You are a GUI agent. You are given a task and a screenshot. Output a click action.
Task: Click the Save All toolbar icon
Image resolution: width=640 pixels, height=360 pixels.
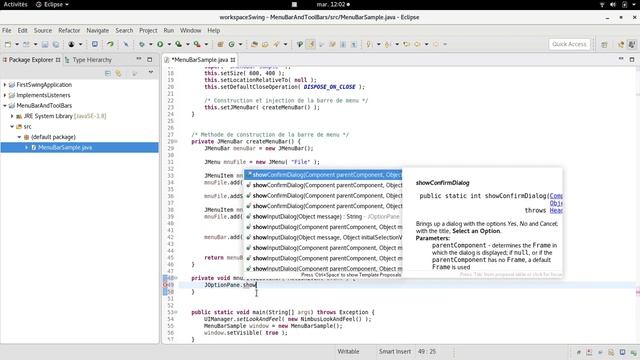coord(56,44)
